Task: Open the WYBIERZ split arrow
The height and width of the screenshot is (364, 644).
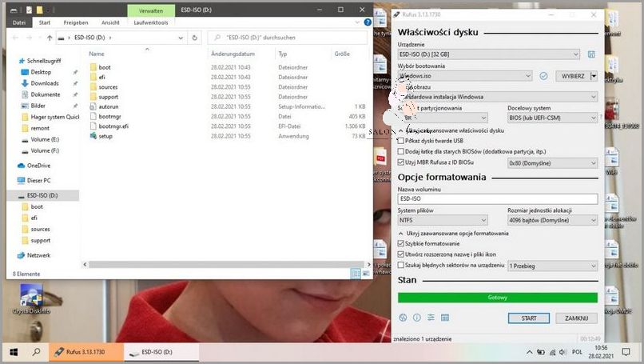Action: (x=594, y=76)
